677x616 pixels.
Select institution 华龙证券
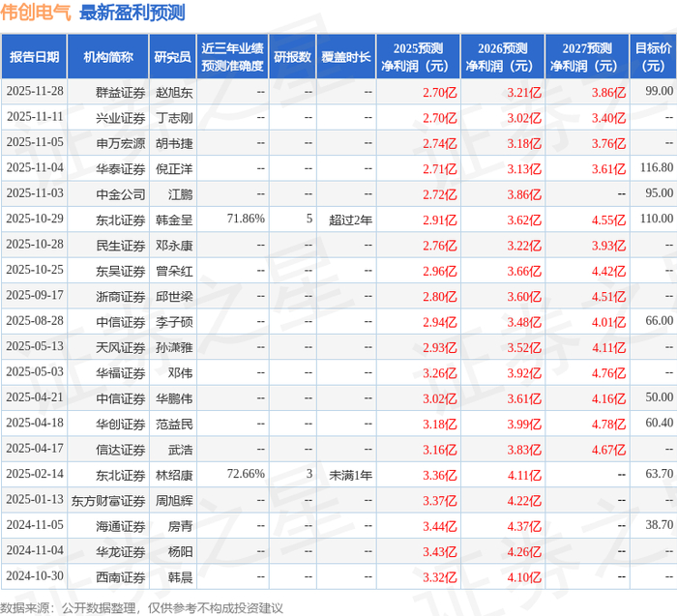(x=121, y=551)
